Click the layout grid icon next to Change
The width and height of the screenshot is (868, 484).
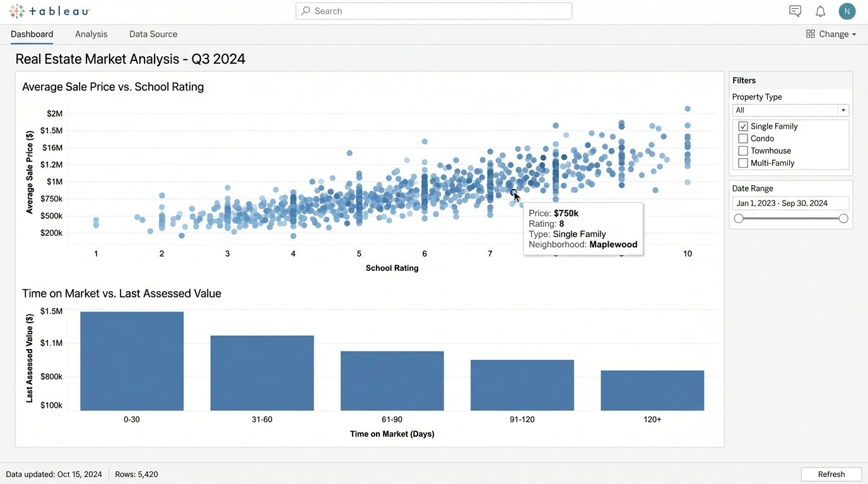click(x=810, y=34)
